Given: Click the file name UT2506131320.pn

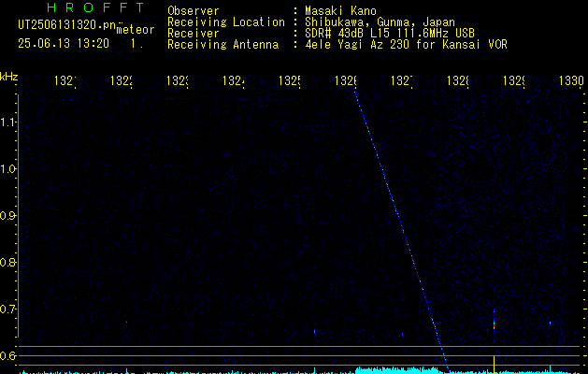Looking at the screenshot, I should coord(66,25).
